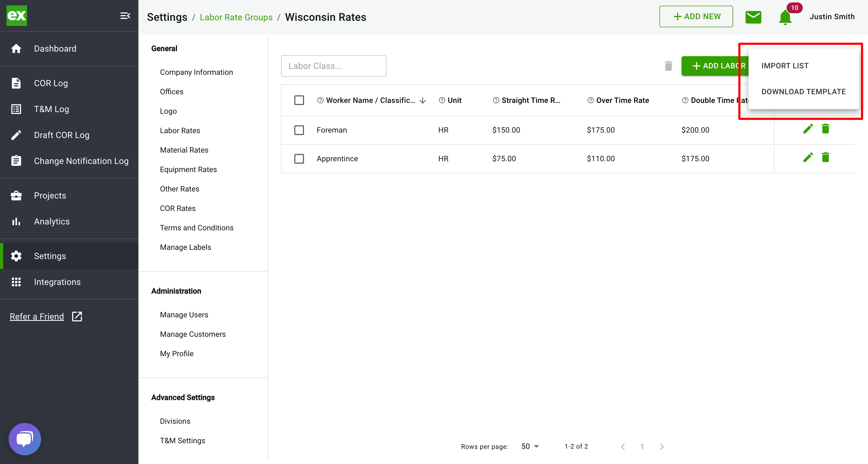
Task: Click the ex logo in sidebar
Action: point(16,15)
